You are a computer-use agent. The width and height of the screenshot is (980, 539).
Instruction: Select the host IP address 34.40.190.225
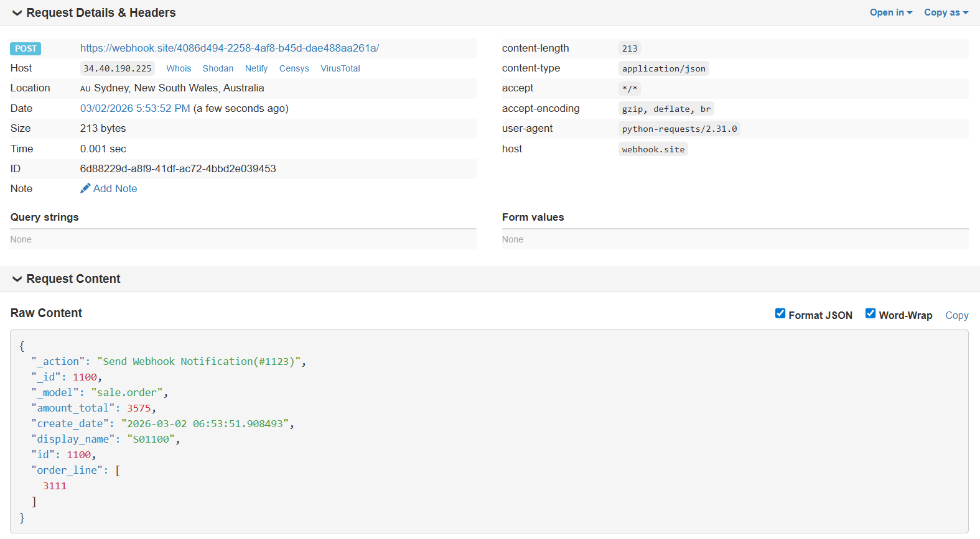pos(117,68)
